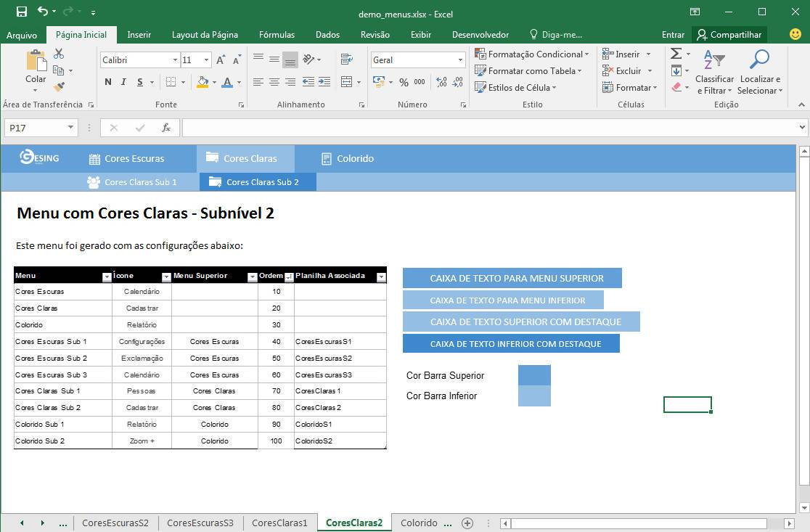Viewport: 810px width, 532px height.
Task: Click the Cores Claras Sub 1 submenu
Action: (x=132, y=182)
